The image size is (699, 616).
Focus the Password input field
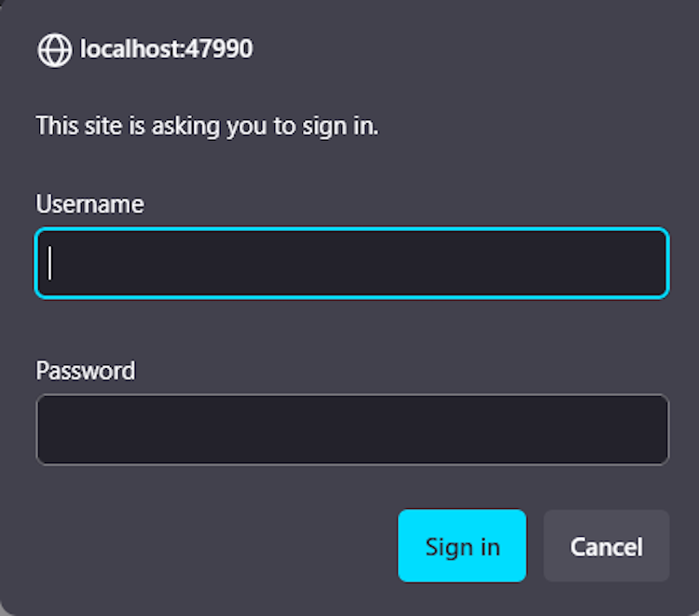point(351,430)
